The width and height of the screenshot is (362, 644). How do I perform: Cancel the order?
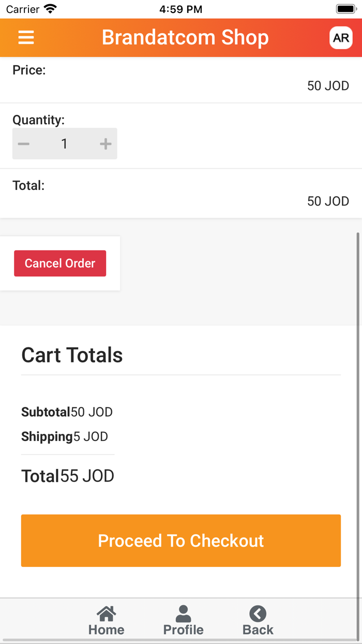tap(59, 263)
